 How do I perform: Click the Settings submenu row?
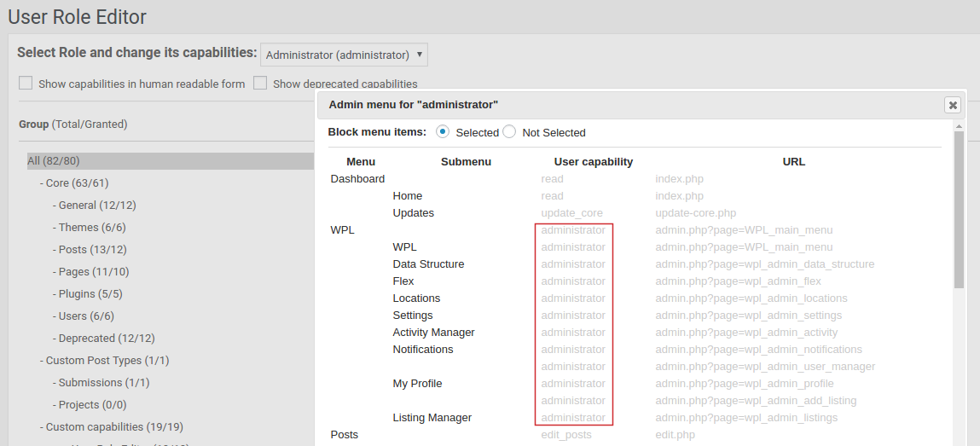tap(413, 315)
